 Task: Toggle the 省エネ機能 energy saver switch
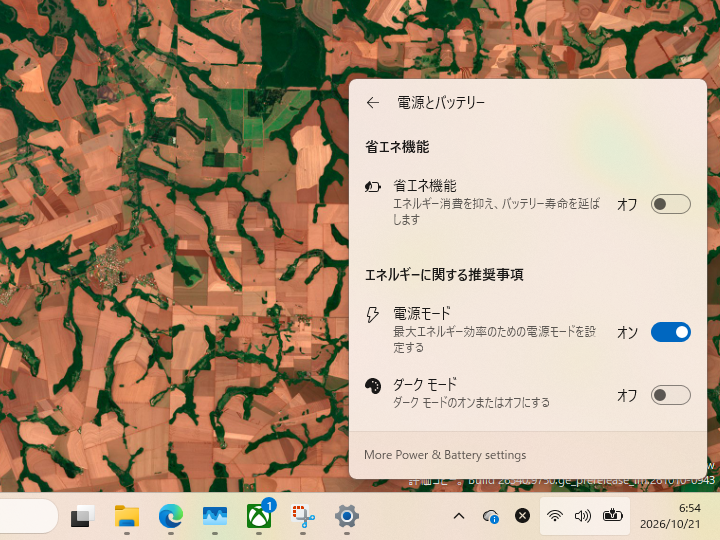[x=670, y=204]
